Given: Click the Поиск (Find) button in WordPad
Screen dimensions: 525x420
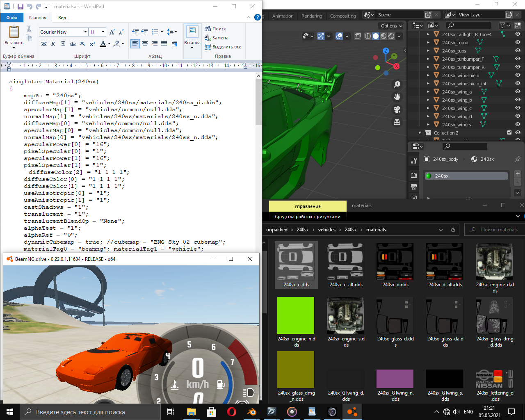Looking at the screenshot, I should 215,29.
